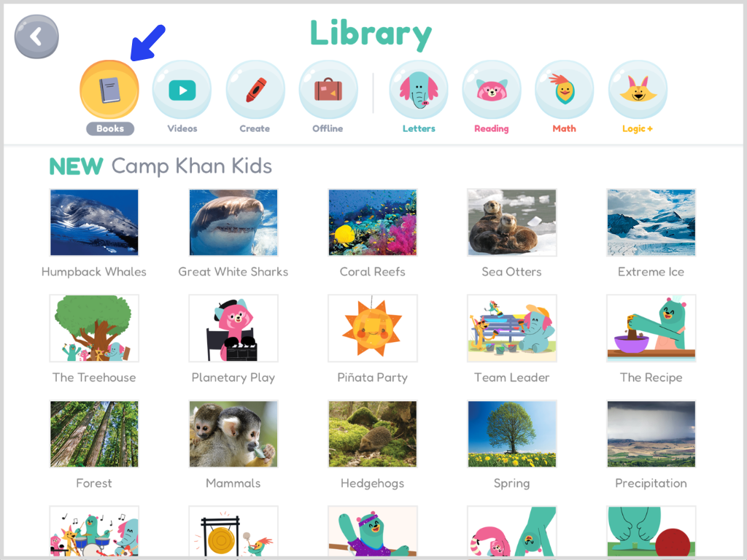This screenshot has height=560, width=747.
Task: Open the Letters elephant icon
Action: point(418,89)
